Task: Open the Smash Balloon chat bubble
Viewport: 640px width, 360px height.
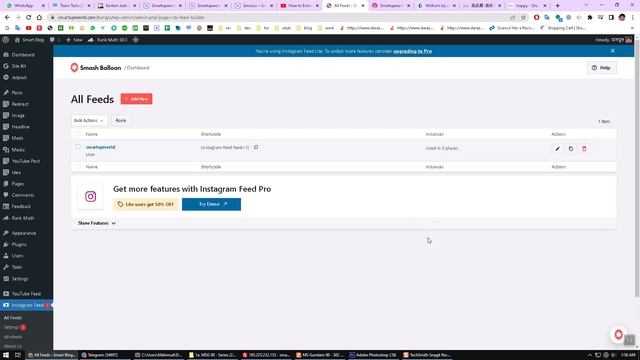Action: click(618, 335)
